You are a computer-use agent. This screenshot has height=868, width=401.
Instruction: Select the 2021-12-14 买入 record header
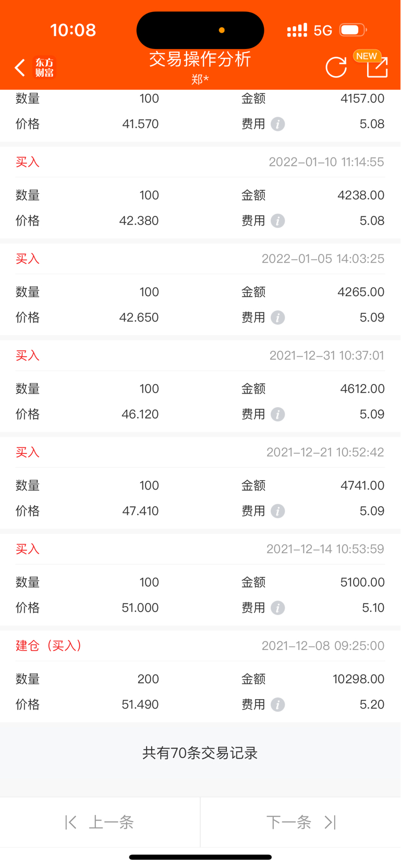[200, 549]
